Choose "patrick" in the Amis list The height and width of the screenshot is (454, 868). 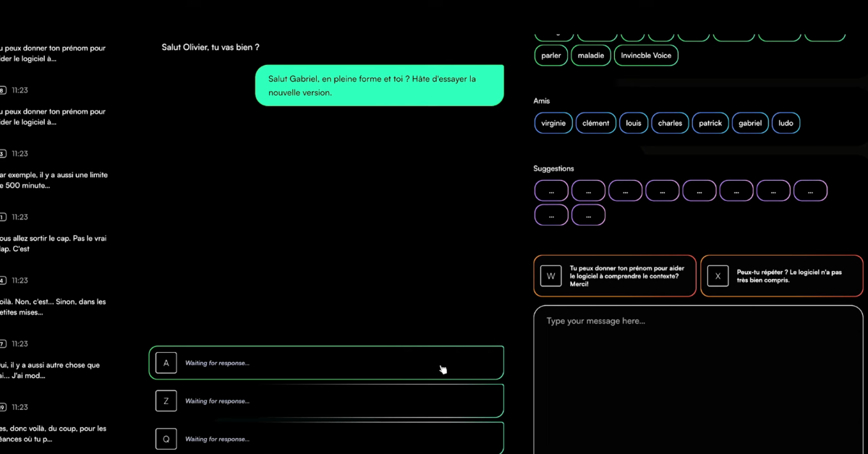coord(710,123)
